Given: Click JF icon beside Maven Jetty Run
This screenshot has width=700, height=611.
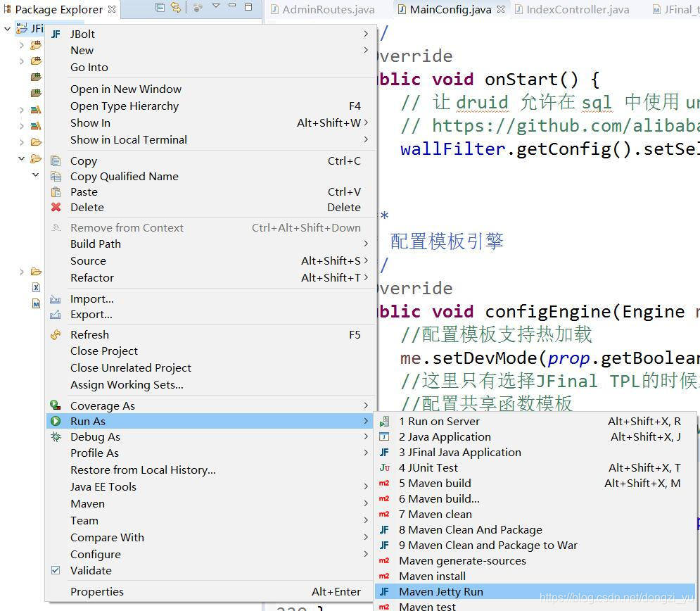Looking at the screenshot, I should pos(384,592).
